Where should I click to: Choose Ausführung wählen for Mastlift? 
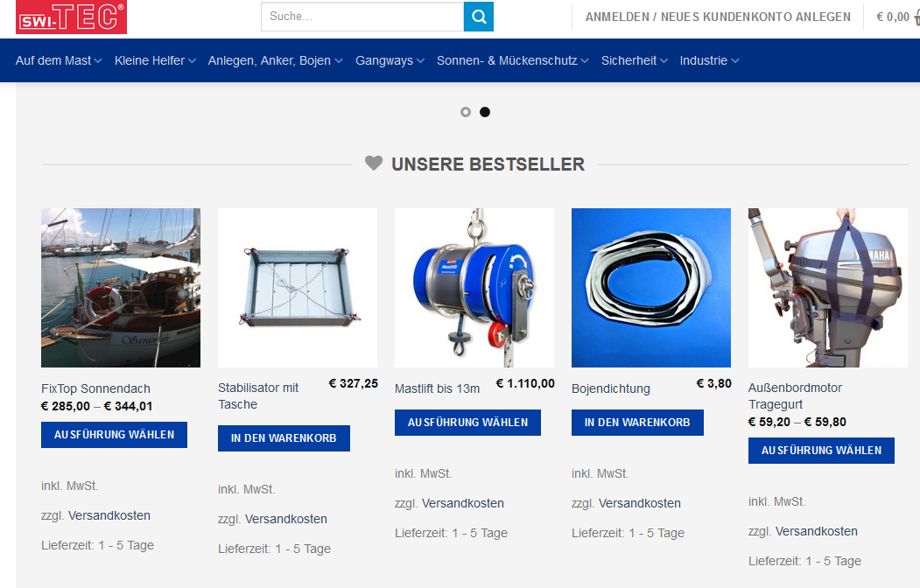pyautogui.click(x=467, y=422)
